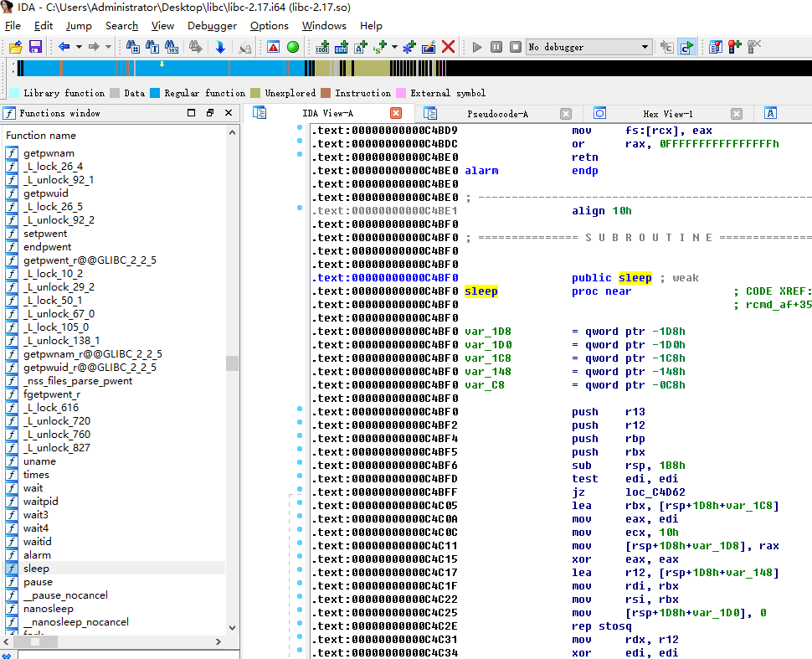Click the breakpoint list icon

click(716, 47)
